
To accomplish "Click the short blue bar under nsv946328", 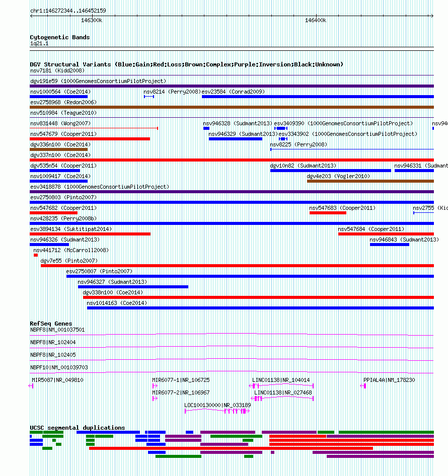I will [x=206, y=128].
